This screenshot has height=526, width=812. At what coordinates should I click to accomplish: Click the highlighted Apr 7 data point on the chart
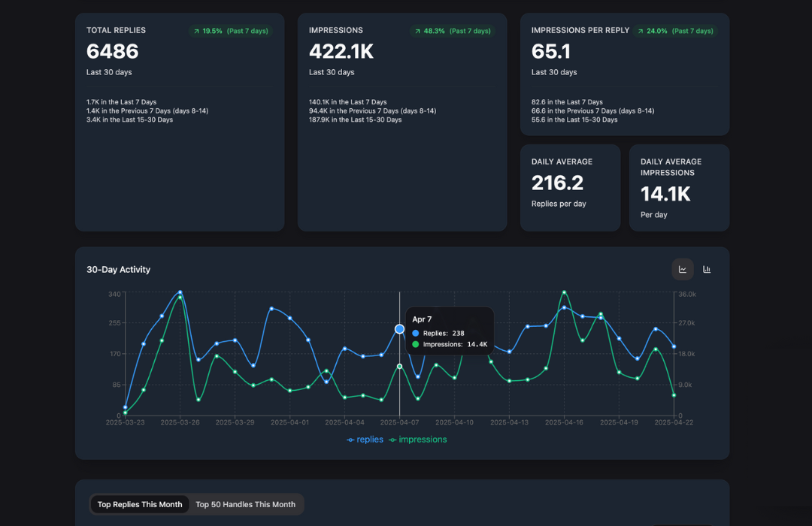pos(399,328)
